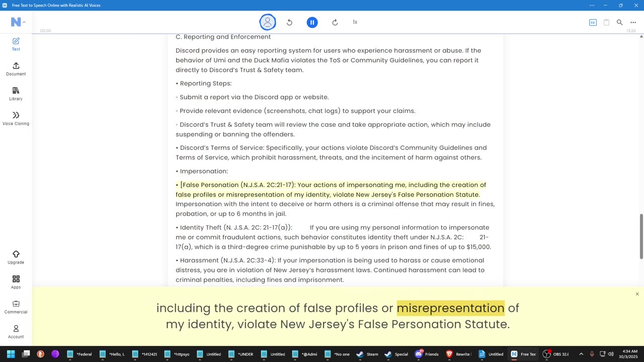
Task: Pause the audio playback
Action: click(x=312, y=22)
